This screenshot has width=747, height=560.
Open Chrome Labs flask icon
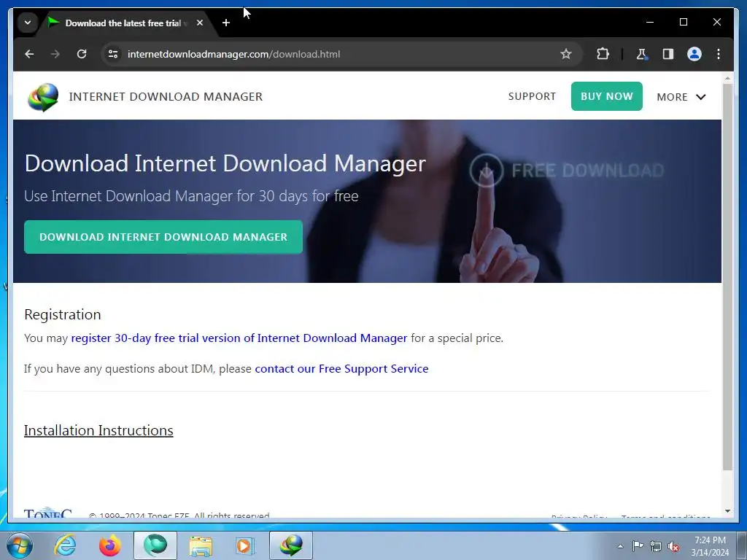(x=642, y=54)
